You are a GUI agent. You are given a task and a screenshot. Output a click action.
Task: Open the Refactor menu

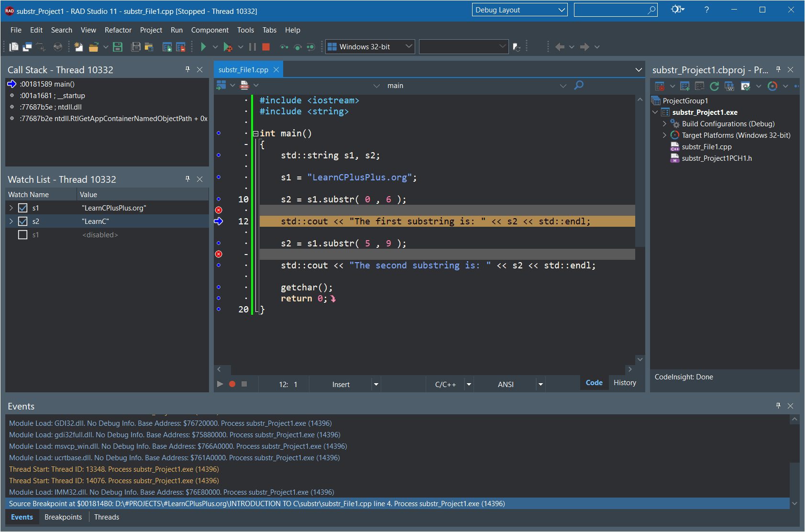pos(118,30)
